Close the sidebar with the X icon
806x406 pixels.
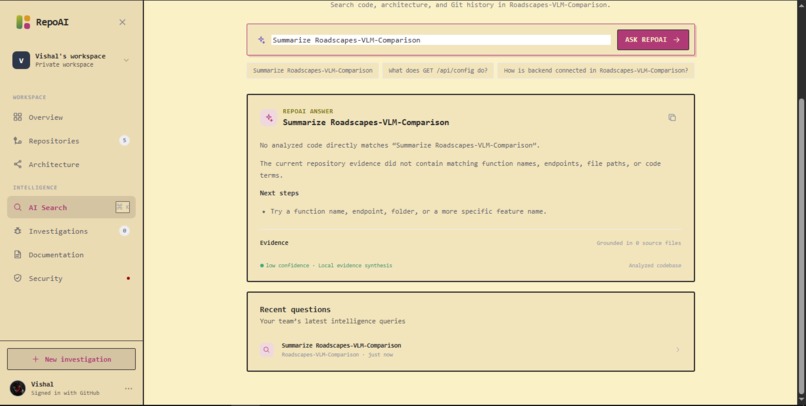point(122,22)
